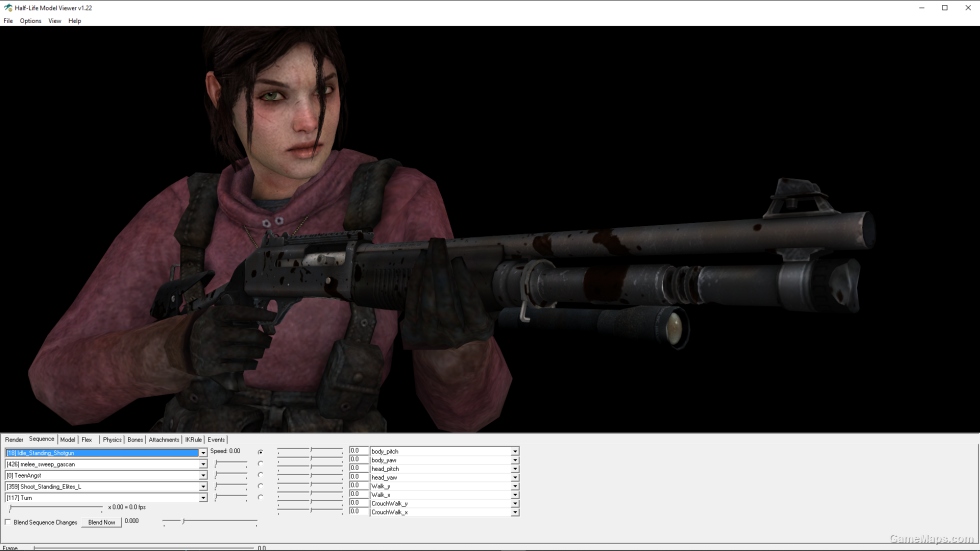
Task: Expand the Shoot_Standing_Elites_L sequence dropdown
Action: point(202,487)
